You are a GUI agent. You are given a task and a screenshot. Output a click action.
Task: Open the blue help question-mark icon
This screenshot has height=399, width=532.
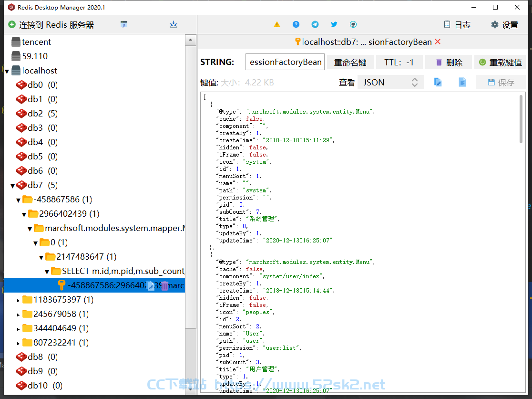(296, 24)
